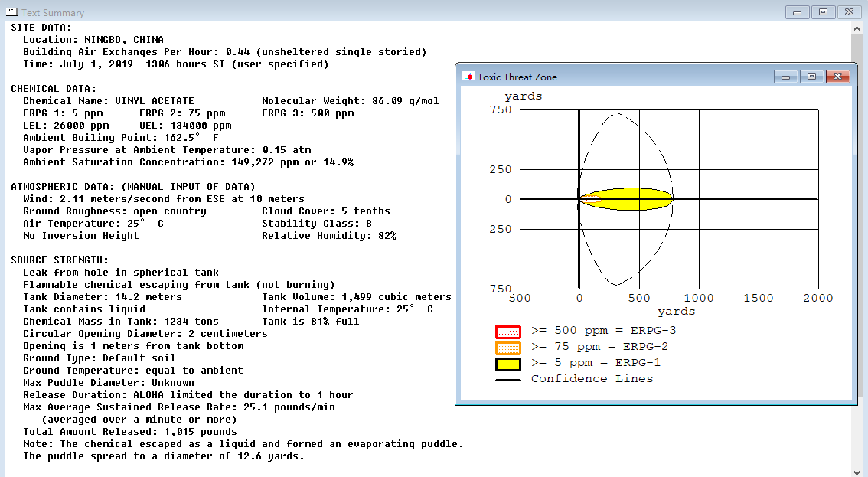
Task: Click 'Tank is 81% full' text
Action: pyautogui.click(x=311, y=322)
